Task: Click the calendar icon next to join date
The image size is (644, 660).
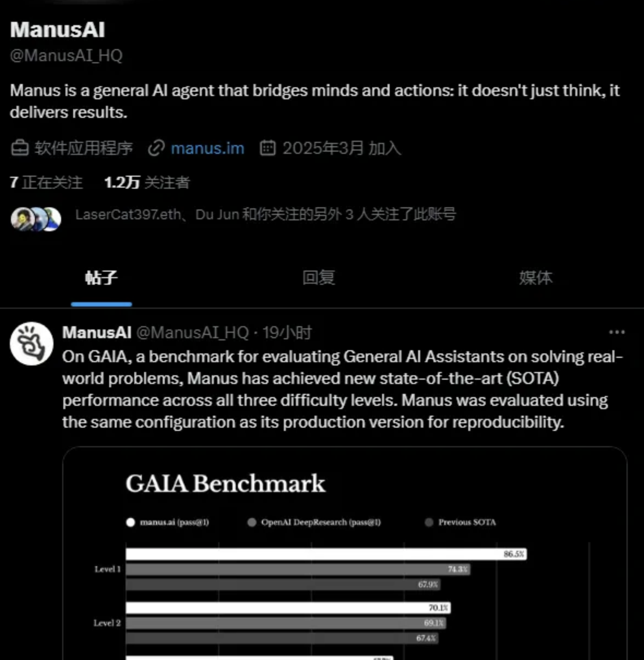Action: (268, 148)
